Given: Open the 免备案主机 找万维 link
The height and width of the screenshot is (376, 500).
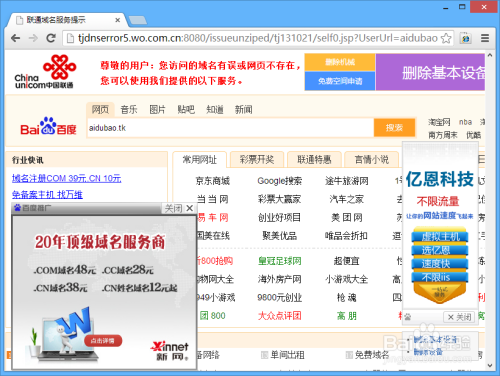Looking at the screenshot, I should (47, 195).
